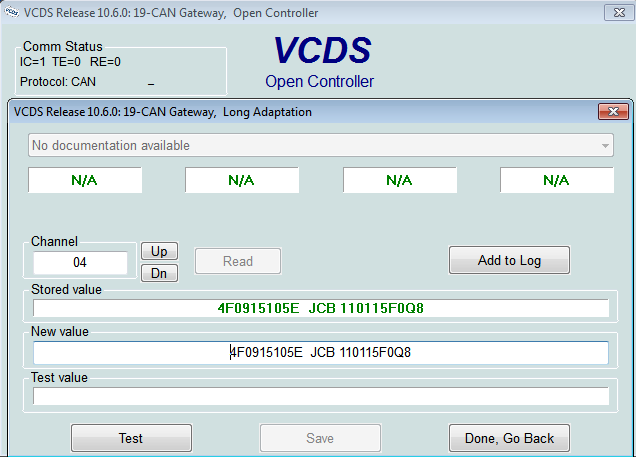Click Done, Go Back button
This screenshot has width=636, height=457.
pos(509,438)
